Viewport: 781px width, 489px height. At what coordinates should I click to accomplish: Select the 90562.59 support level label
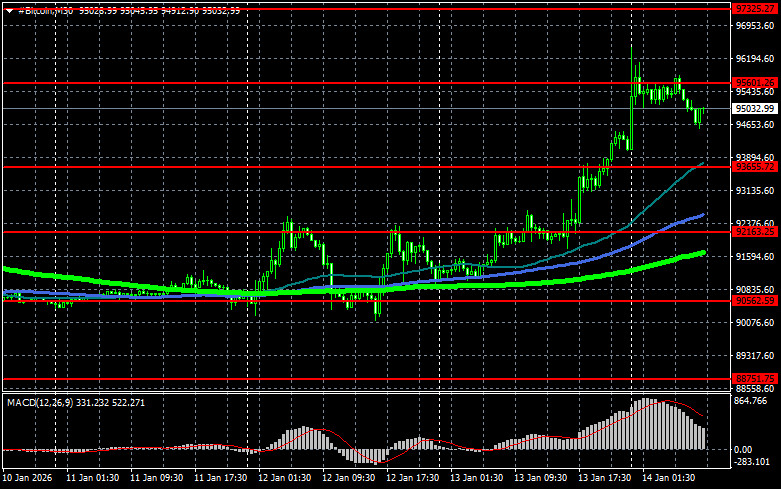[x=755, y=301]
